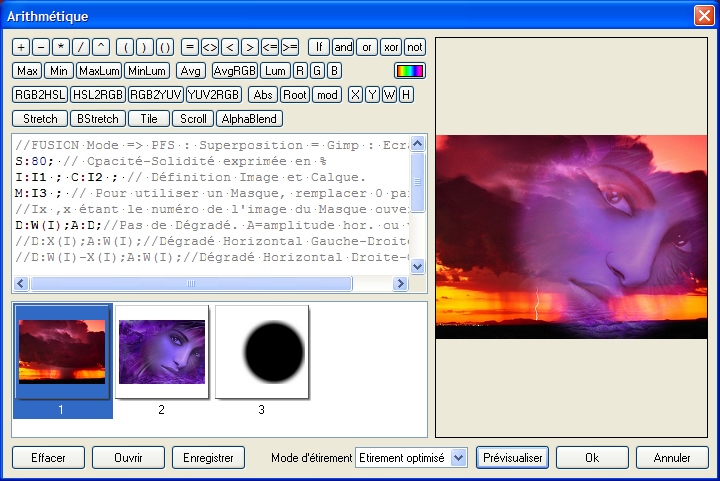Image resolution: width=720 pixels, height=481 pixels.
Task: Insert the YUV2RGB conversion
Action: click(214, 95)
